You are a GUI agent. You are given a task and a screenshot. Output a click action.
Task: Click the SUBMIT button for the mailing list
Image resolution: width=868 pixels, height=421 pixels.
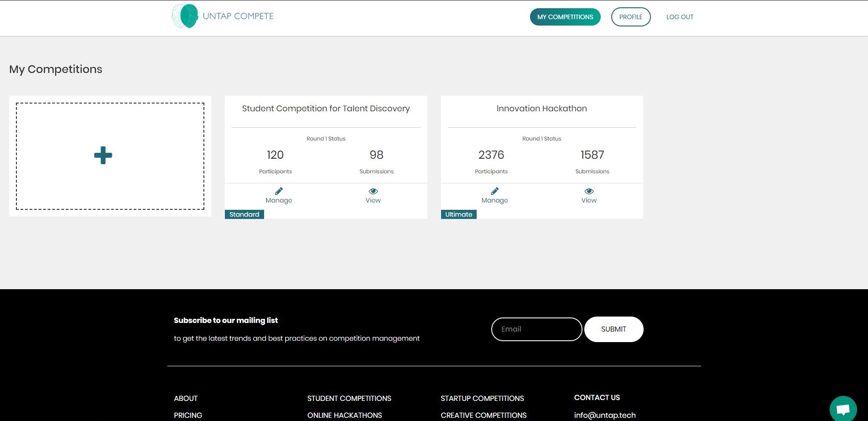coord(613,329)
